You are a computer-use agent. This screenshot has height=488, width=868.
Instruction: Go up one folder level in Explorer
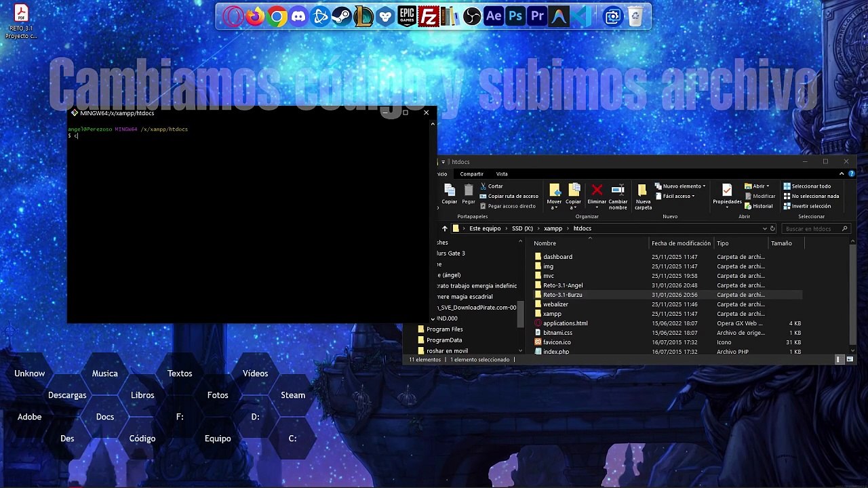pyautogui.click(x=445, y=229)
